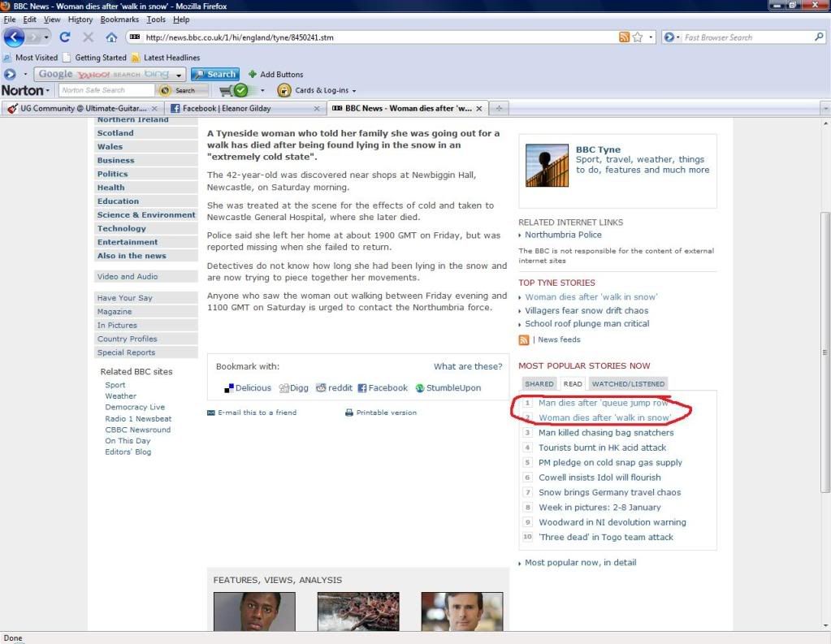Click the Norton shopping cart checkmark icon
Screen dimensions: 831x644
click(x=234, y=91)
